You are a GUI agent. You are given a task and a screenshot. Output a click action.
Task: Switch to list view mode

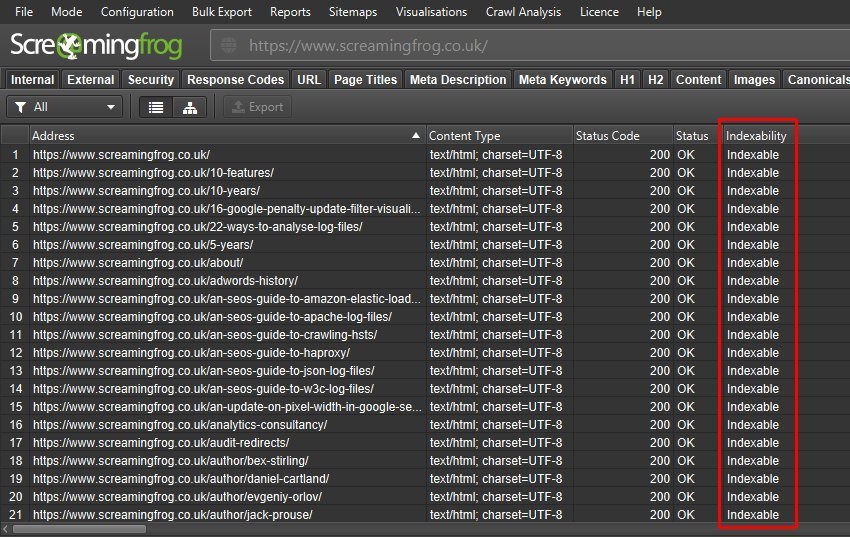click(155, 107)
